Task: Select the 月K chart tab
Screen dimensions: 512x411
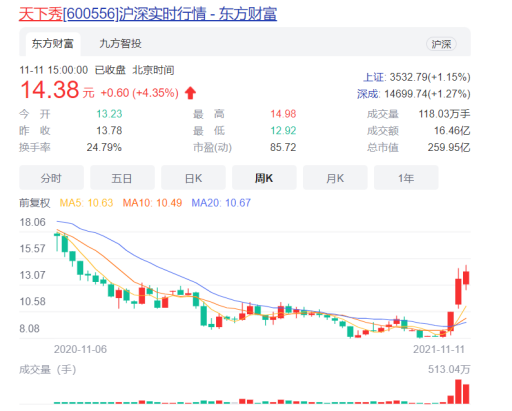Action: pyautogui.click(x=335, y=178)
